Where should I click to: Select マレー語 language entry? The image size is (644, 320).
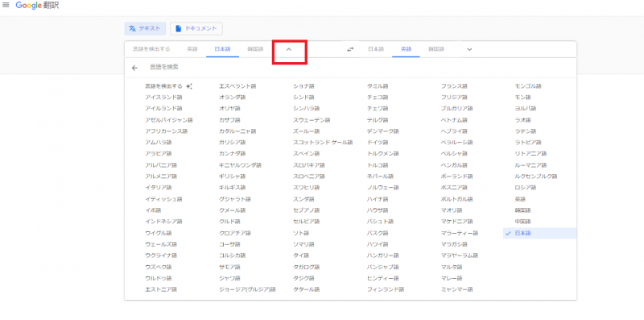coord(451,278)
